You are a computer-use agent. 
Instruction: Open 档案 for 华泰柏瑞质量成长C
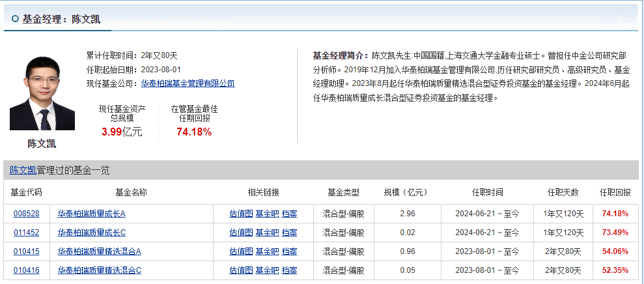click(289, 233)
